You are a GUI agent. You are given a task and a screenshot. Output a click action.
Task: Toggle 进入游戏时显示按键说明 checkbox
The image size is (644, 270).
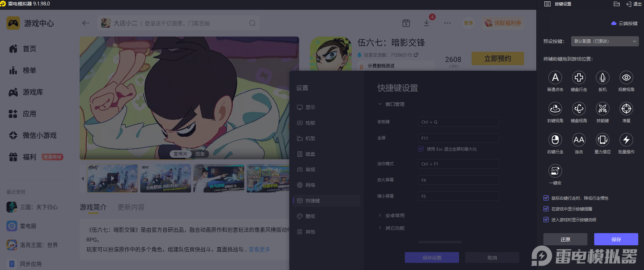[546, 220]
